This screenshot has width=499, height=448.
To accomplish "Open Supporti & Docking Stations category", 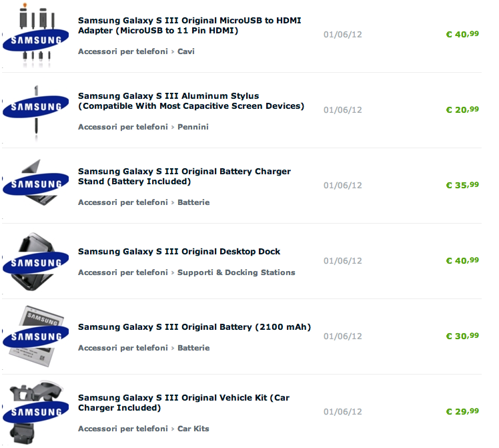I will (236, 272).
